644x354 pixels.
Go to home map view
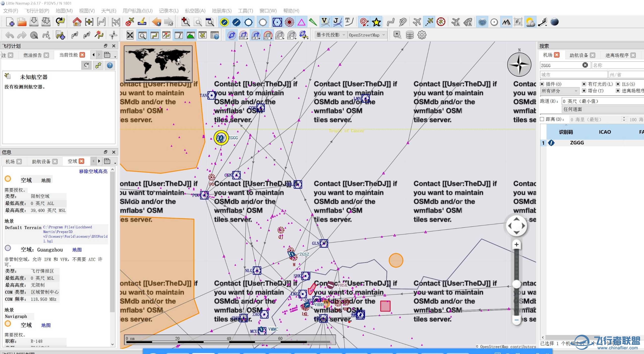[77, 22]
